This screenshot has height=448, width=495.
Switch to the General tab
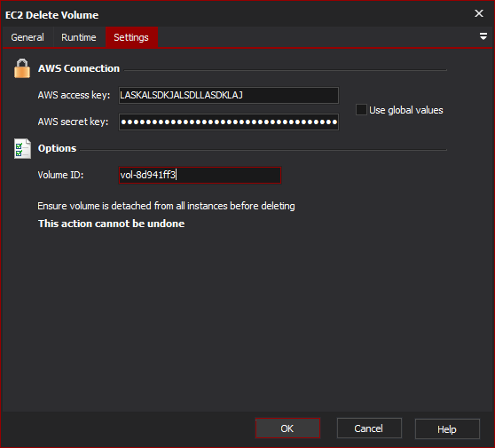27,37
